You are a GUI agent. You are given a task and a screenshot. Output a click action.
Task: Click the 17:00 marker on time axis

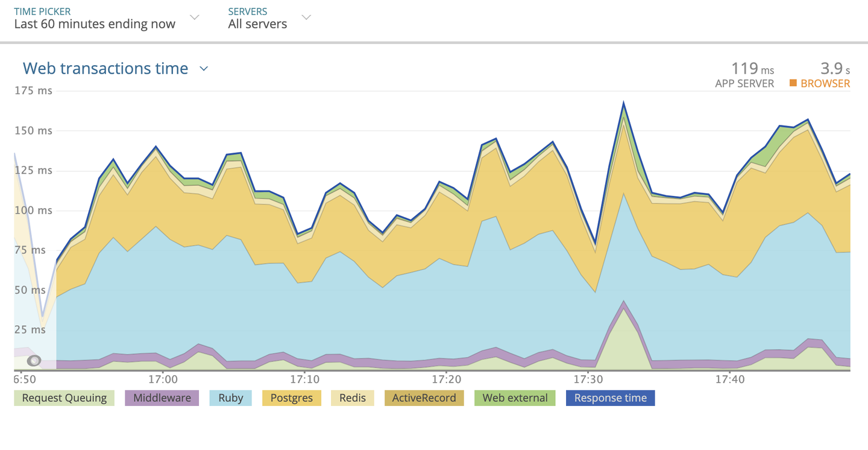[x=163, y=379]
